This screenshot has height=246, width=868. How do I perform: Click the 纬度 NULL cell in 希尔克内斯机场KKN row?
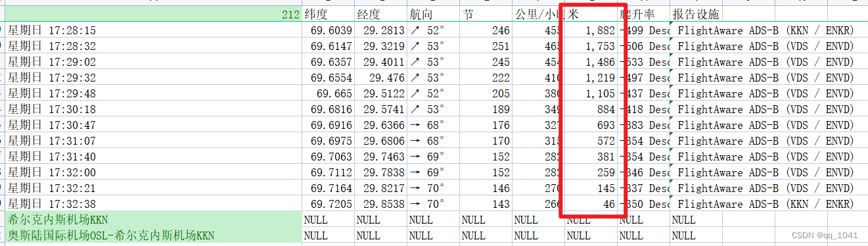(329, 220)
